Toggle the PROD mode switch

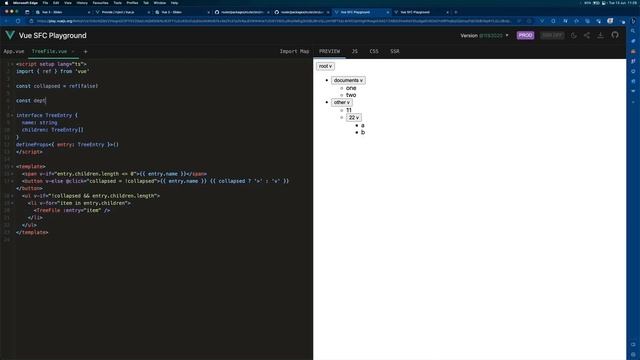pyautogui.click(x=525, y=36)
